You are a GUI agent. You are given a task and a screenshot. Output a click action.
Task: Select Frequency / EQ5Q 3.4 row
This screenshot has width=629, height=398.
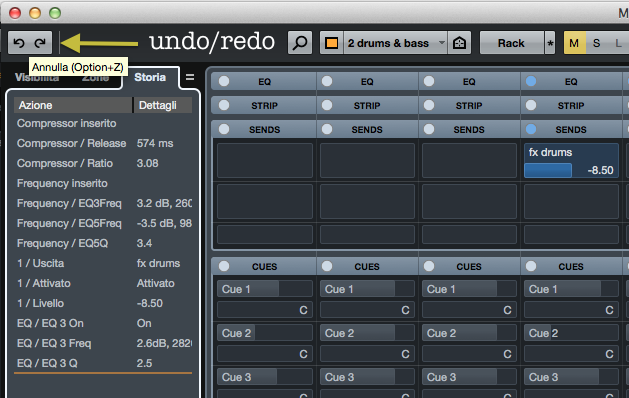pyautogui.click(x=103, y=244)
